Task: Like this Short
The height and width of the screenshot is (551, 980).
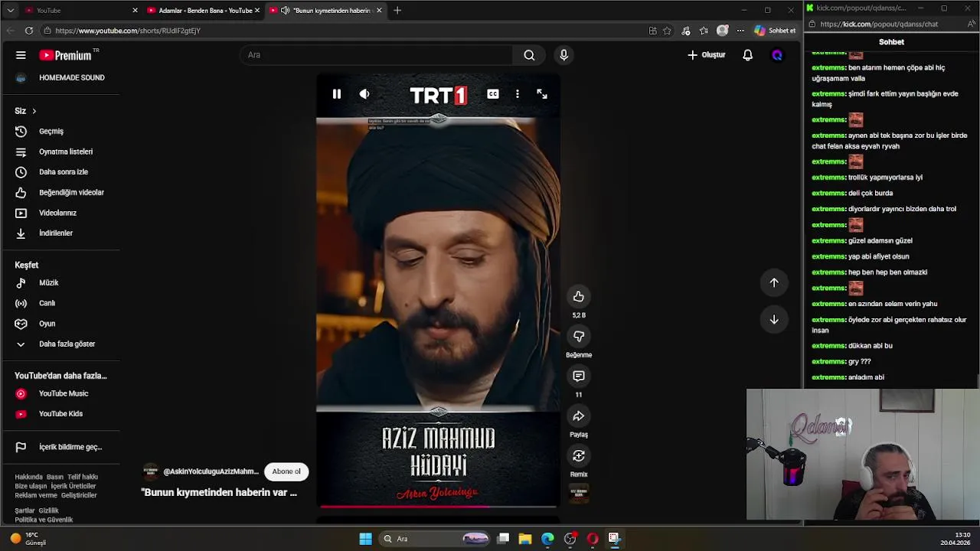Action: click(579, 297)
